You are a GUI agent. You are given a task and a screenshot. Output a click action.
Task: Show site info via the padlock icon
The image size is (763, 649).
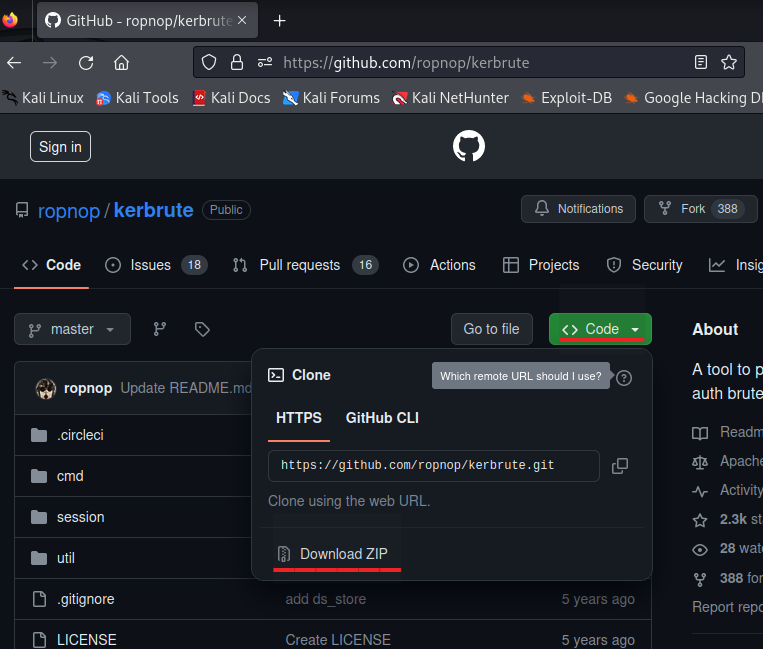point(237,62)
